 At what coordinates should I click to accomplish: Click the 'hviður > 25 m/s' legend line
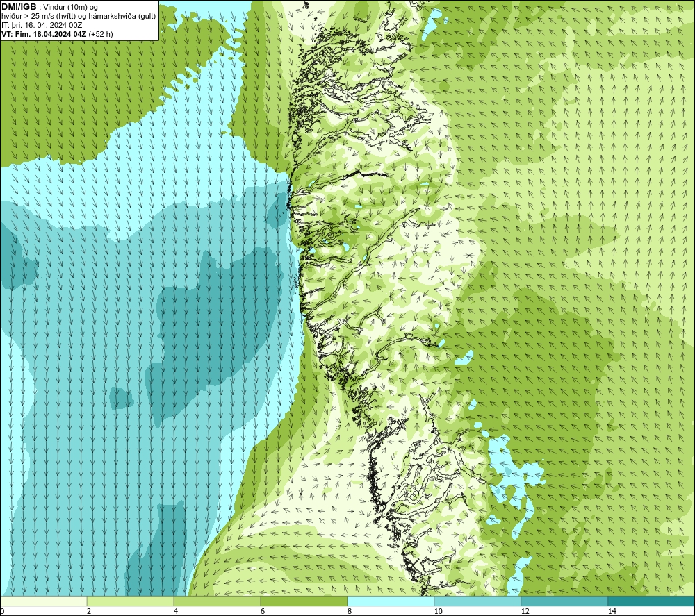click(x=79, y=17)
